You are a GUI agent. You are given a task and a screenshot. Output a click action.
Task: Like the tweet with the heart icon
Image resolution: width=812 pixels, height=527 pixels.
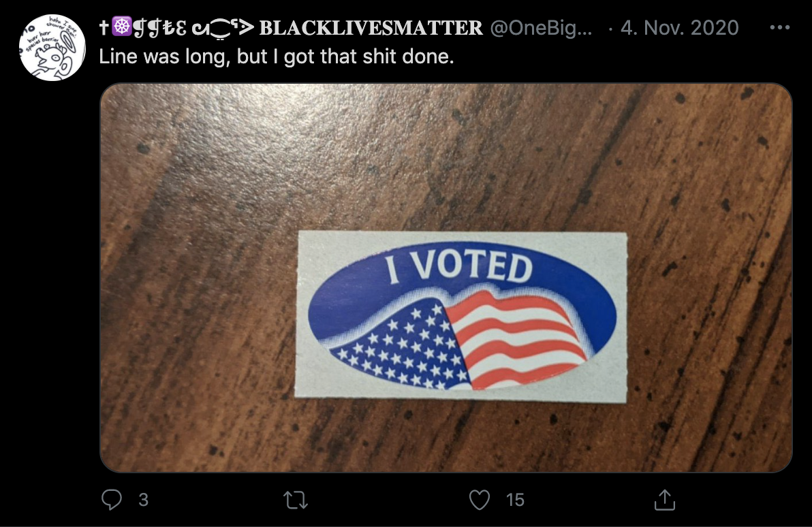point(480,500)
